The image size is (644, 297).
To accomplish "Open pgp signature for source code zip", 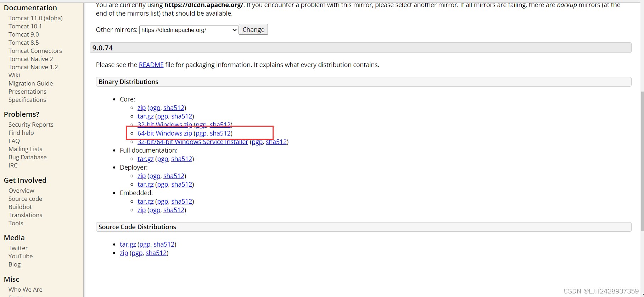I will coord(137,253).
